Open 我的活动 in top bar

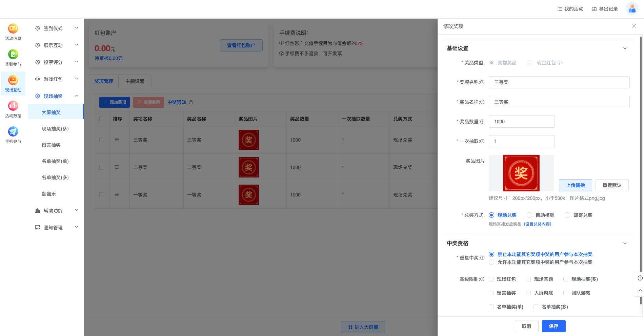pyautogui.click(x=570, y=9)
